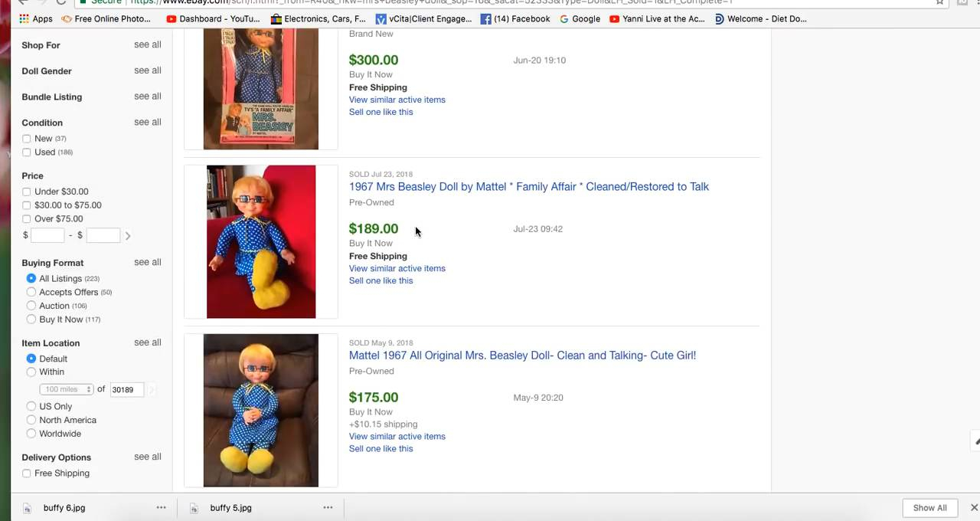Open the Apps bookmark grid icon
The width and height of the screenshot is (980, 521).
click(24, 19)
